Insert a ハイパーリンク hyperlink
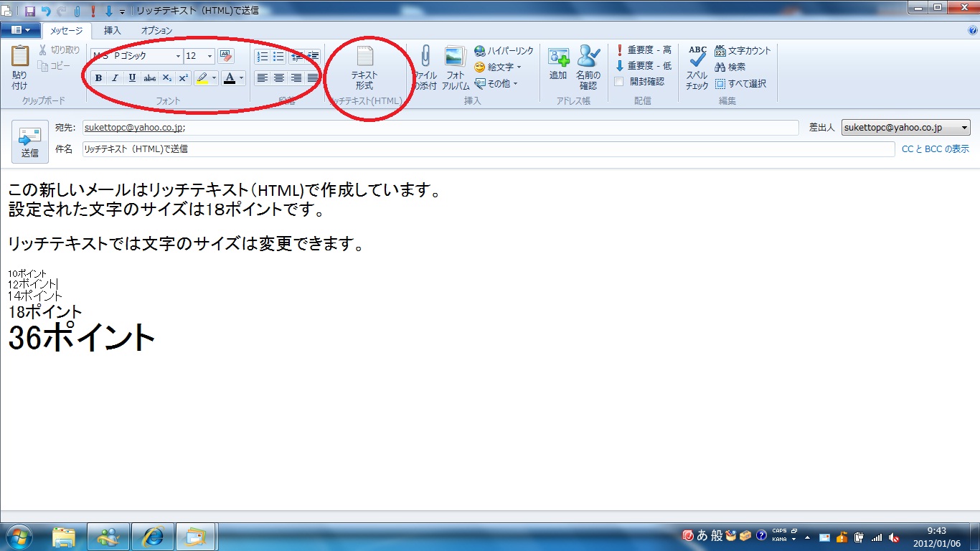Viewport: 980px width, 551px height. click(504, 51)
